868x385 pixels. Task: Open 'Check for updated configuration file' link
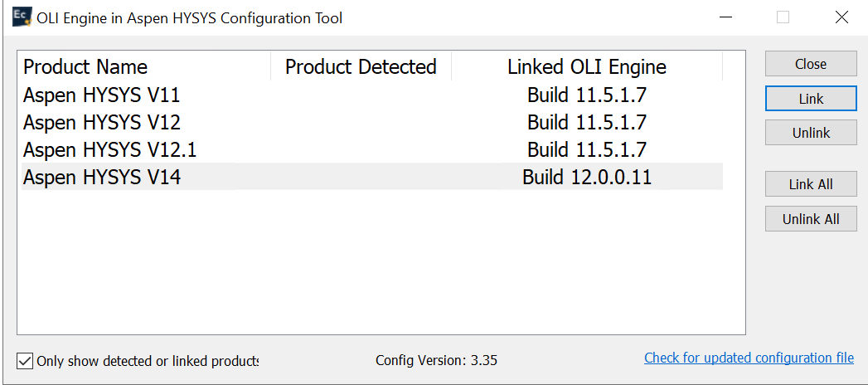click(749, 358)
